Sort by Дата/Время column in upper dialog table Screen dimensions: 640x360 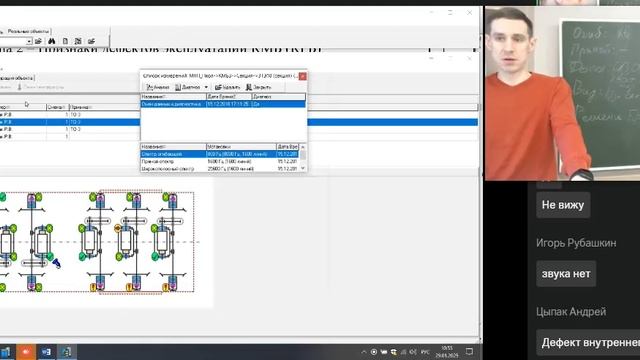click(229, 97)
